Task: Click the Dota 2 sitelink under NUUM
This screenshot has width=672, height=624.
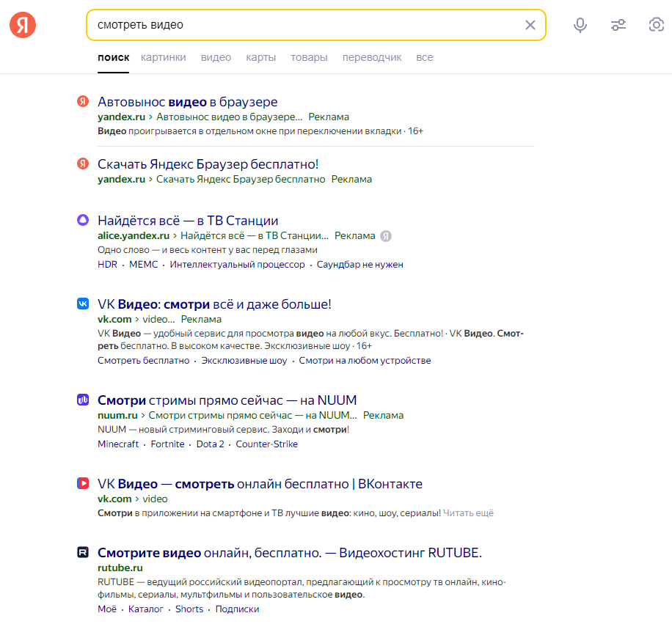Action: click(x=210, y=444)
